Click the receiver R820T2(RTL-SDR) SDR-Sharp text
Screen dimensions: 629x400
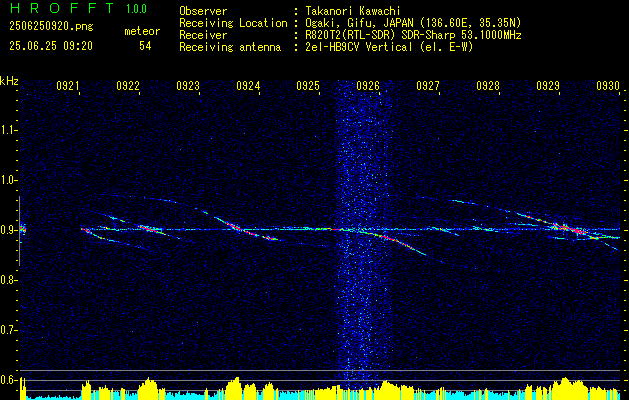[x=413, y=35]
